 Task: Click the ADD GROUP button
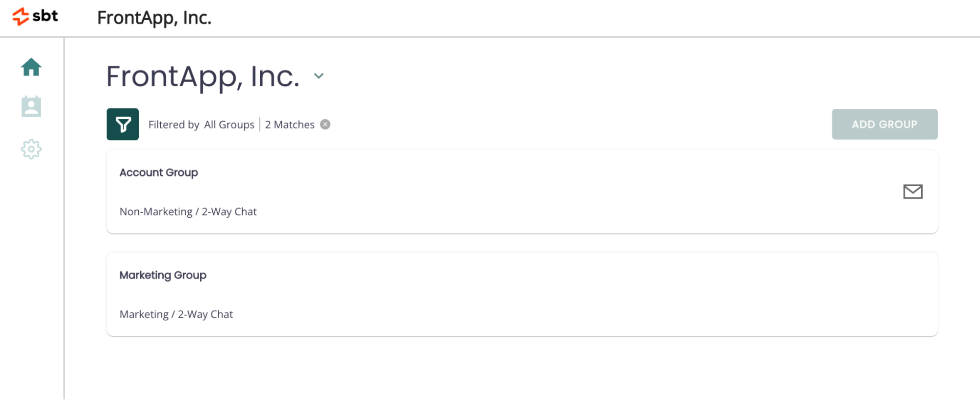pos(884,124)
